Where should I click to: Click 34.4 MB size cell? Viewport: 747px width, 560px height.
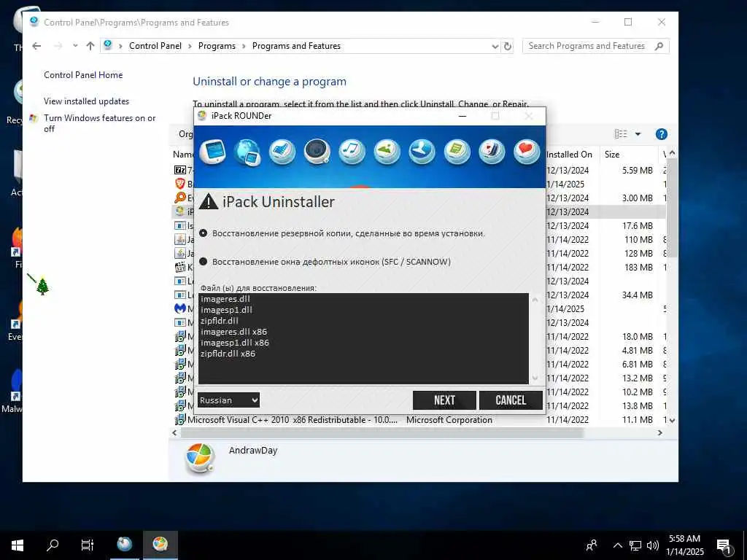click(638, 295)
